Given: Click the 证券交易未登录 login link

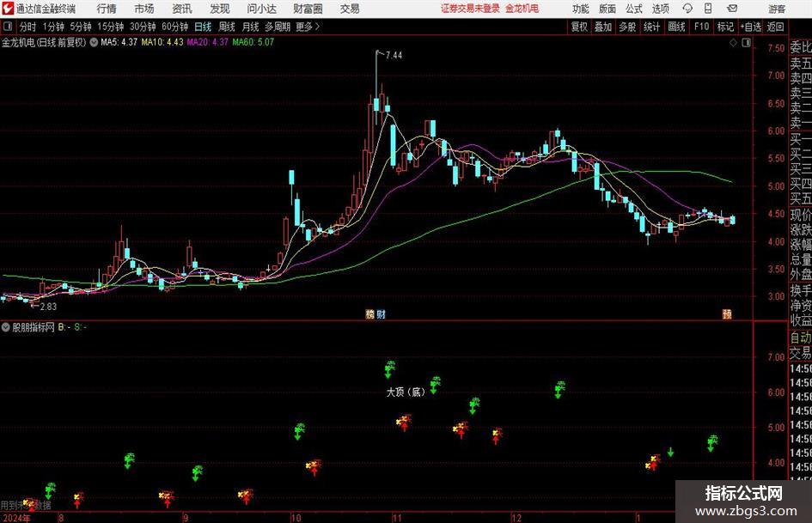Looking at the screenshot, I should click(x=470, y=9).
